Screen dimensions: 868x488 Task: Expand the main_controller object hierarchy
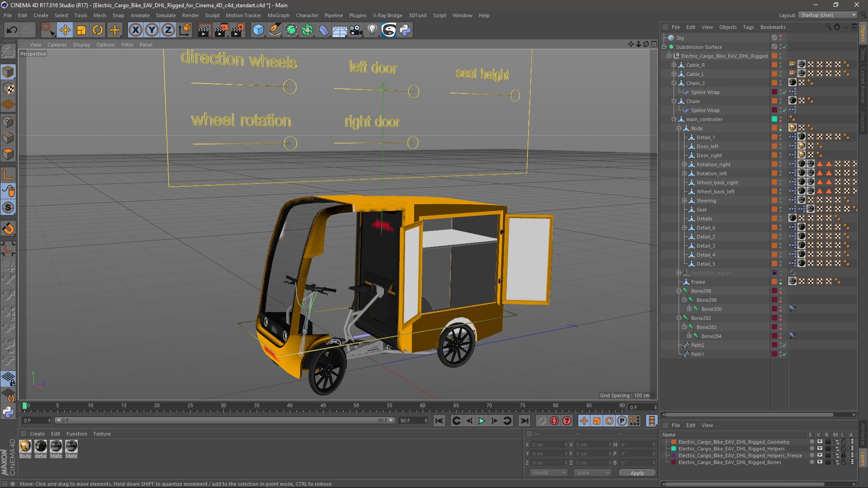(674, 118)
